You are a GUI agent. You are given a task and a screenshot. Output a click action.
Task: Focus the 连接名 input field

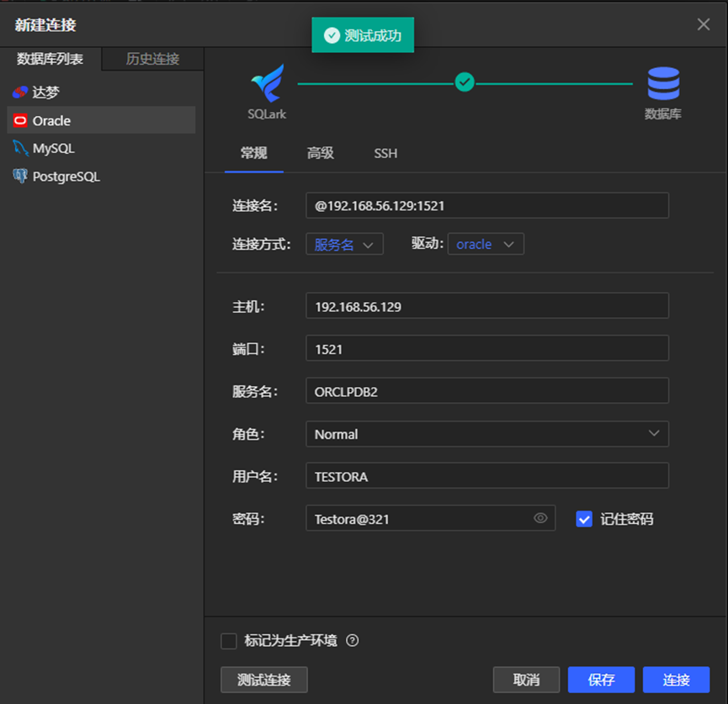pos(487,205)
